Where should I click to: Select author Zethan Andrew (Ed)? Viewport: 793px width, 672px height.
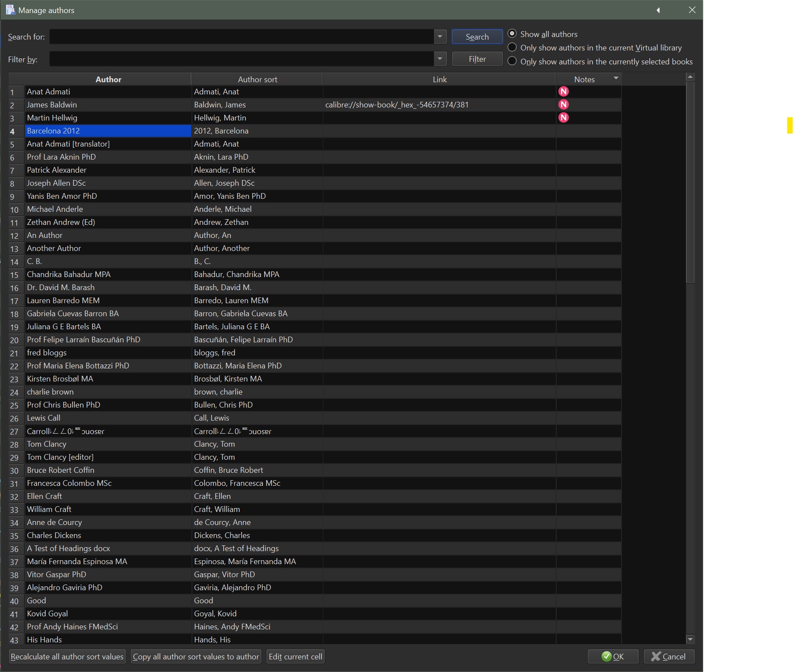[108, 222]
